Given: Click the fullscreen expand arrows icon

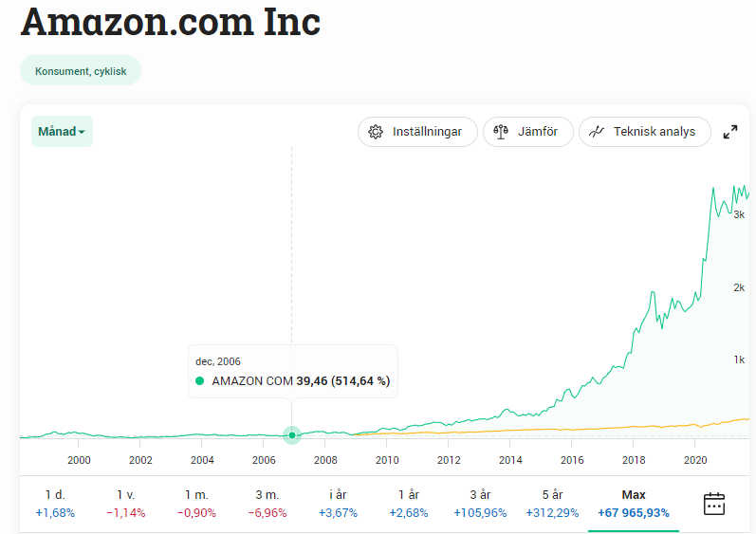Looking at the screenshot, I should (730, 132).
